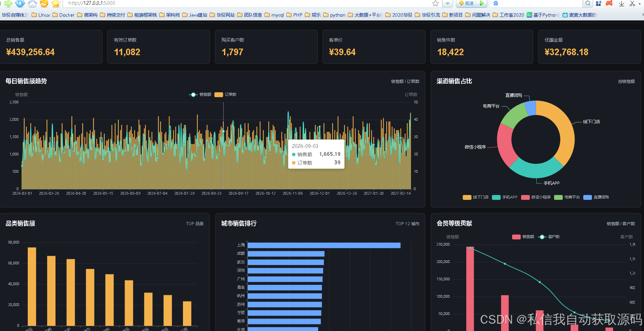
Task: Toggle 客户数 in member level chart legend
Action: click(x=549, y=237)
